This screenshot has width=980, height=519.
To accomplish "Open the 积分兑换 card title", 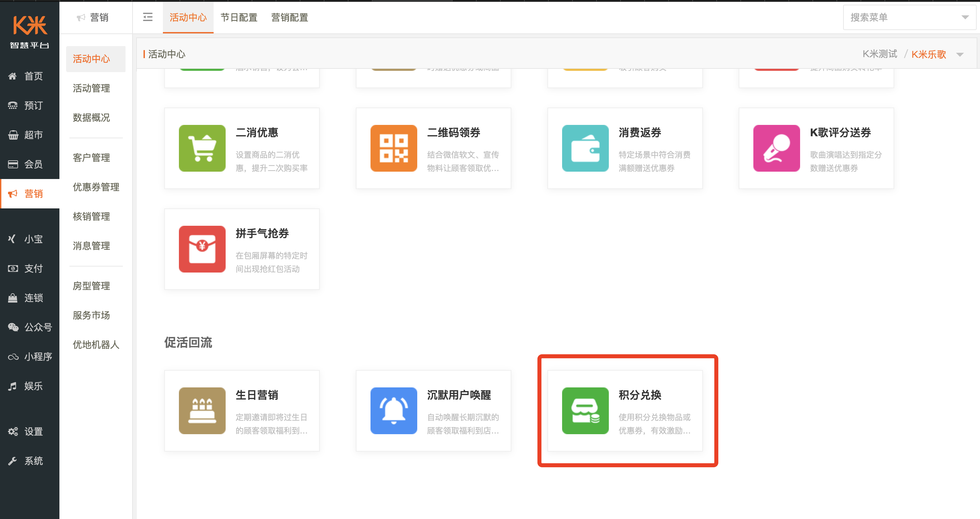I will click(x=640, y=395).
